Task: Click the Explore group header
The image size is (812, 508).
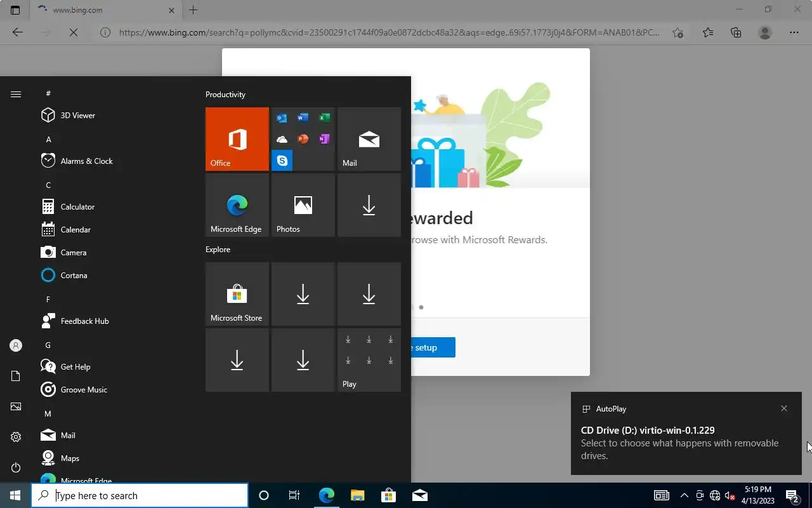Action: click(x=218, y=250)
